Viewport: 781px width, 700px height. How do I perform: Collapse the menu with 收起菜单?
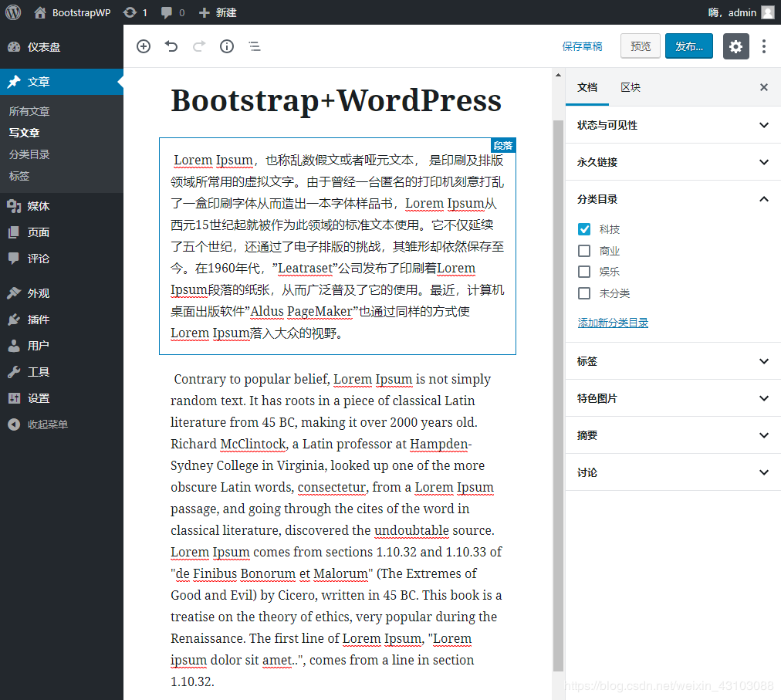point(62,424)
